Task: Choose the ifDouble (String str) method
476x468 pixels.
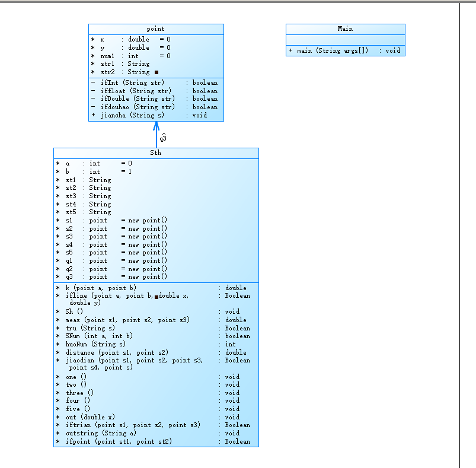Action: (x=155, y=98)
